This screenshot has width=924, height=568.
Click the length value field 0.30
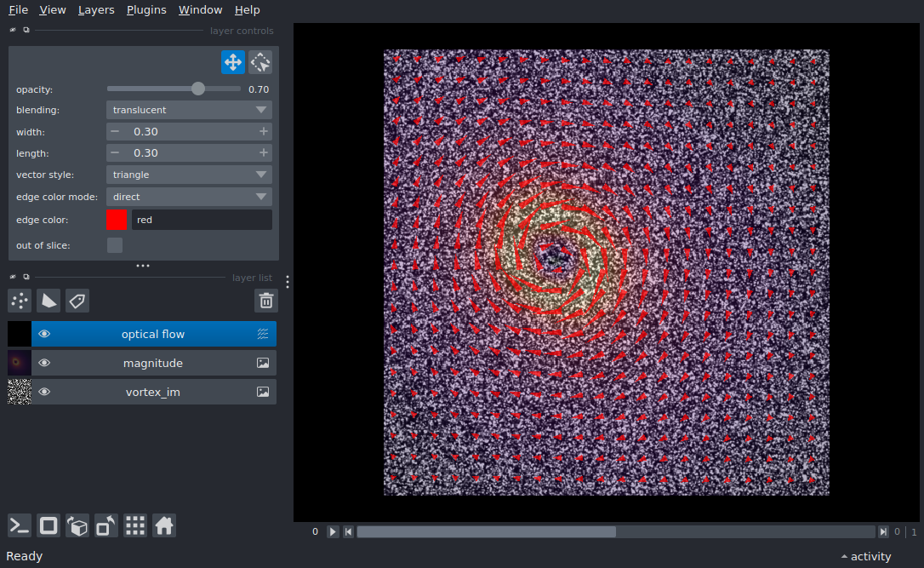pos(189,152)
